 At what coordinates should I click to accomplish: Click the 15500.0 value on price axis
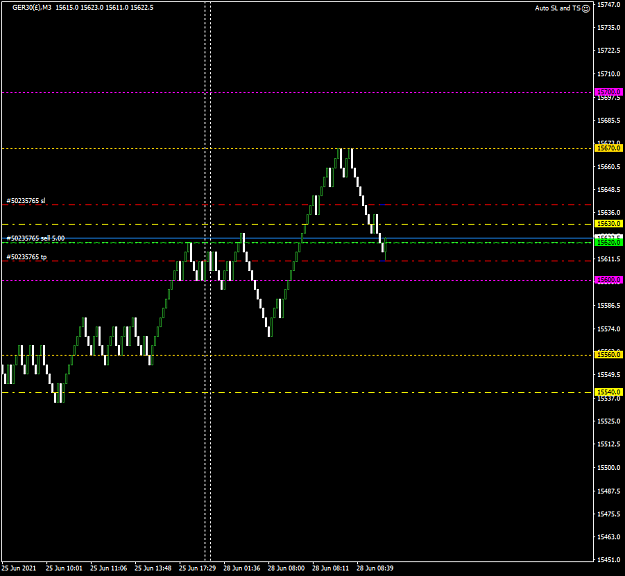point(608,467)
